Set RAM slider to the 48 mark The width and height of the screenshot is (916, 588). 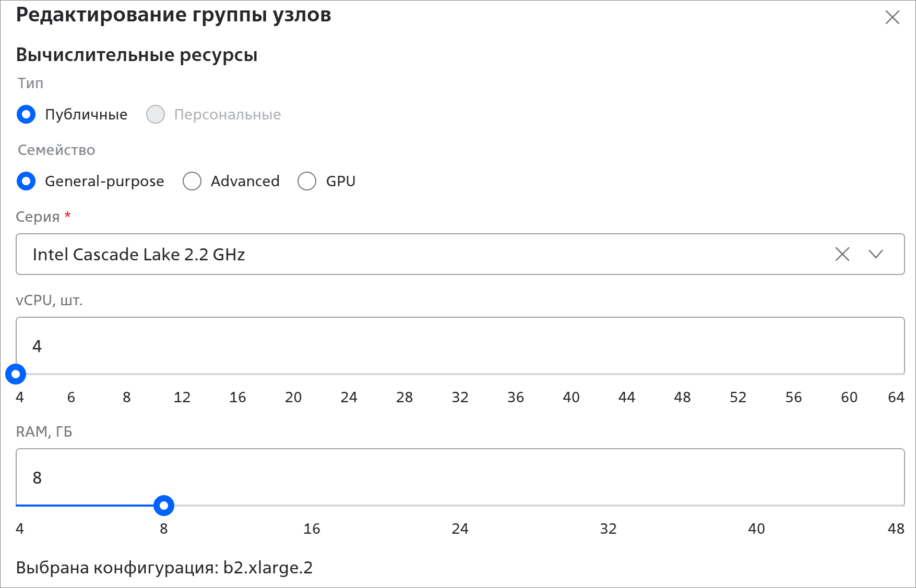pyautogui.click(x=904, y=506)
